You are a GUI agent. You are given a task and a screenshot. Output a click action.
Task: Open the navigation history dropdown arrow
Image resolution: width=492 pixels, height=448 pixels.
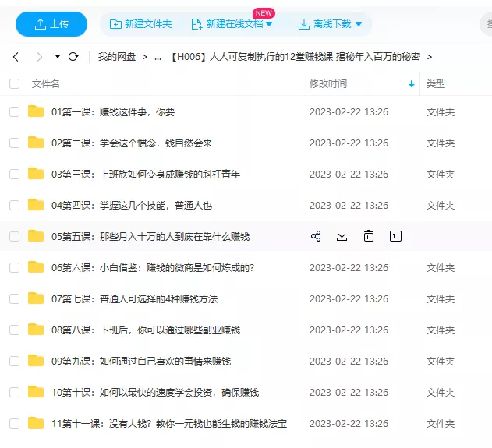tap(57, 57)
